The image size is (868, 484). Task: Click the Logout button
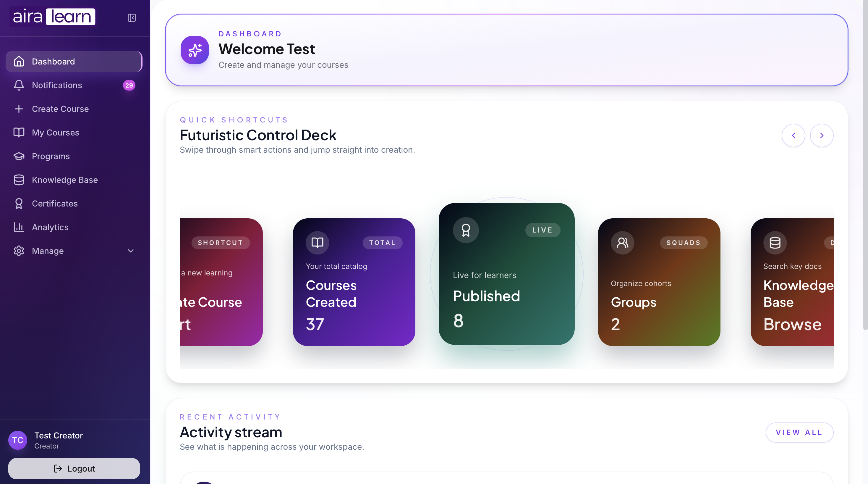(x=74, y=469)
